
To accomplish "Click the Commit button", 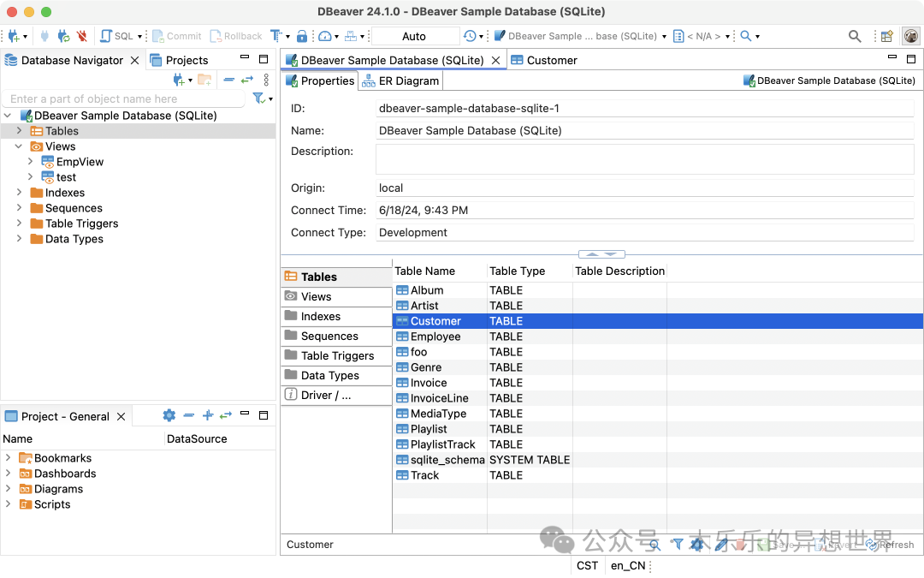I will [177, 36].
